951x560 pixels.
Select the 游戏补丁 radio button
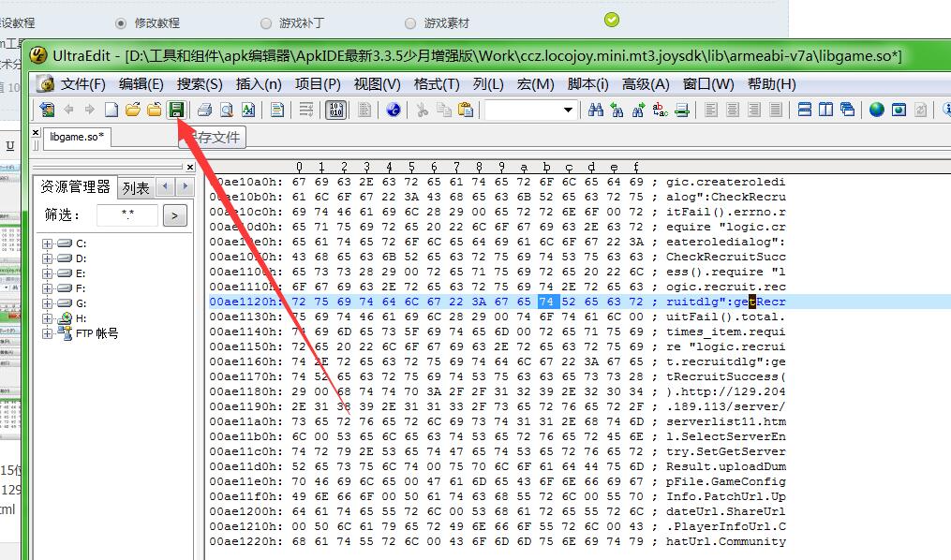pyautogui.click(x=265, y=22)
